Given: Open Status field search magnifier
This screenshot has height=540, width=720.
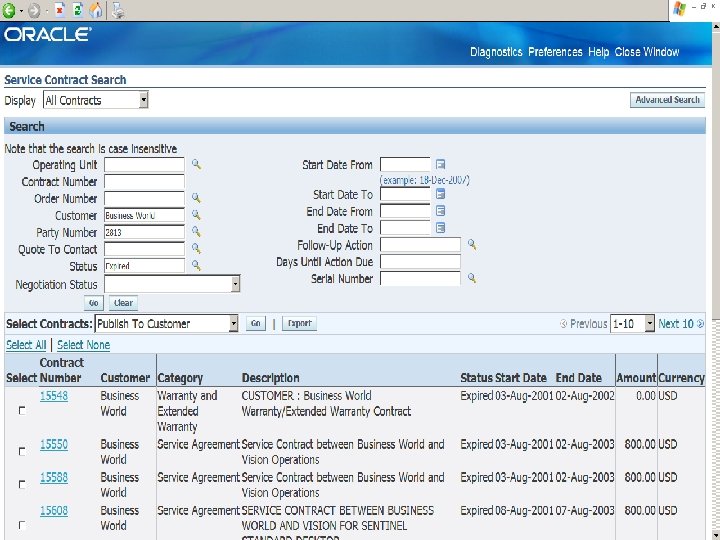Looking at the screenshot, I should (196, 265).
